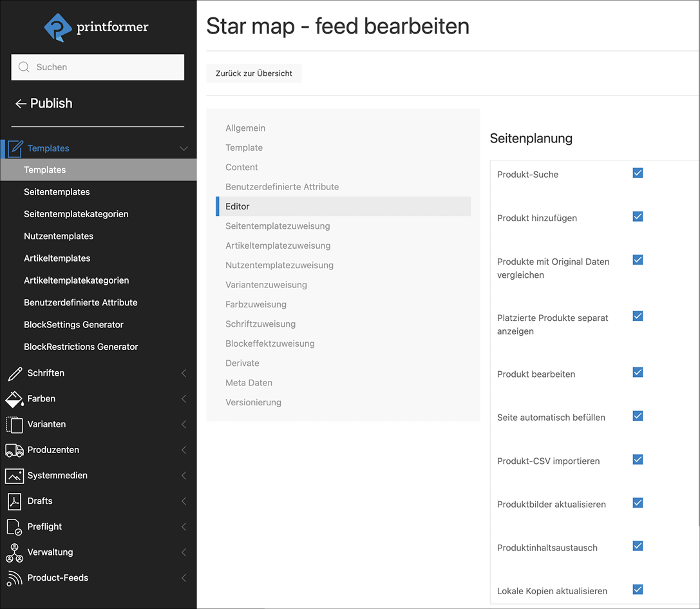This screenshot has width=700, height=609.
Task: Expand the Varianten menu chevron
Action: point(184,425)
